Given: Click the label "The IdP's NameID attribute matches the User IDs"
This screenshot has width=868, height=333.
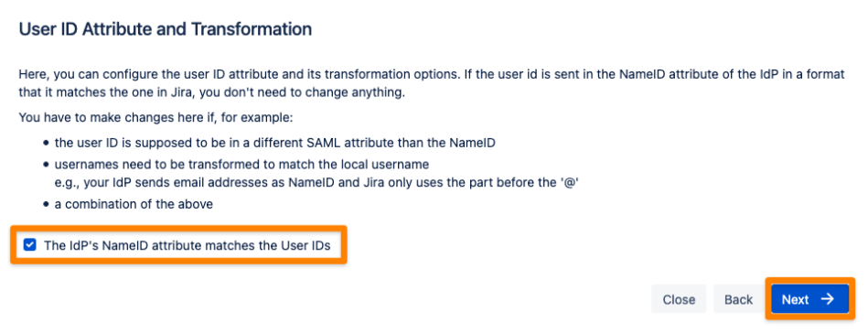Looking at the screenshot, I should pos(188,245).
